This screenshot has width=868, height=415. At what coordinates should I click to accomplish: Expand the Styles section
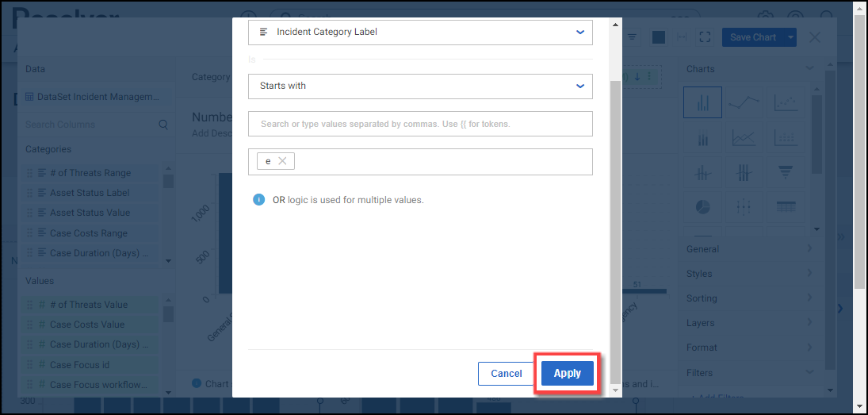[749, 274]
